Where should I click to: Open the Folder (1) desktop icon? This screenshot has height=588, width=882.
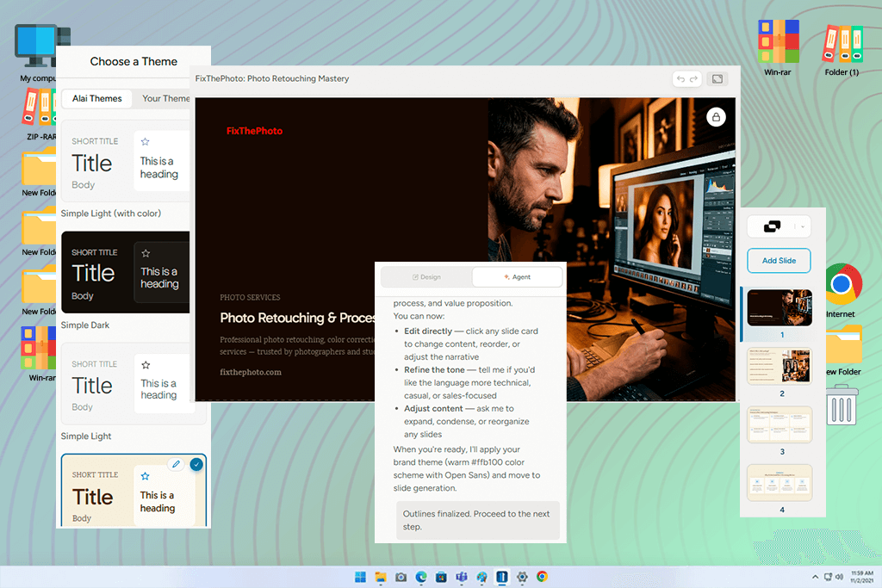[x=842, y=49]
